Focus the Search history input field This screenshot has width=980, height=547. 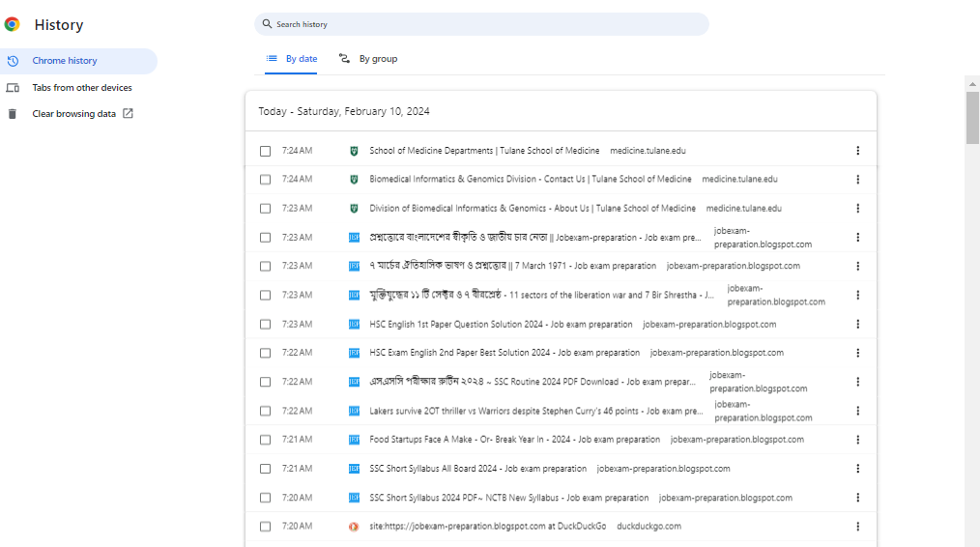pos(481,24)
